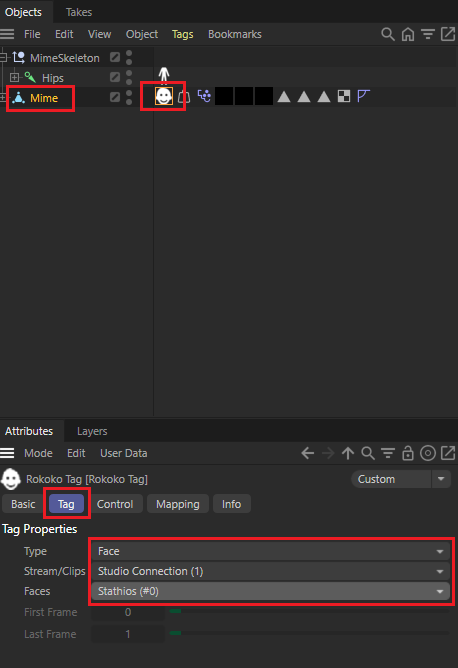Open the Info tab
The image size is (458, 668).
(x=231, y=504)
